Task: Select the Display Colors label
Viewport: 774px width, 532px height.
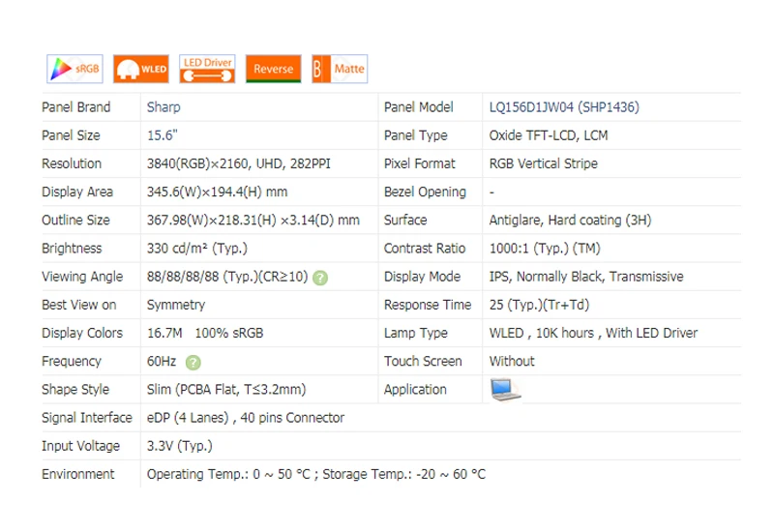Action: 82,333
